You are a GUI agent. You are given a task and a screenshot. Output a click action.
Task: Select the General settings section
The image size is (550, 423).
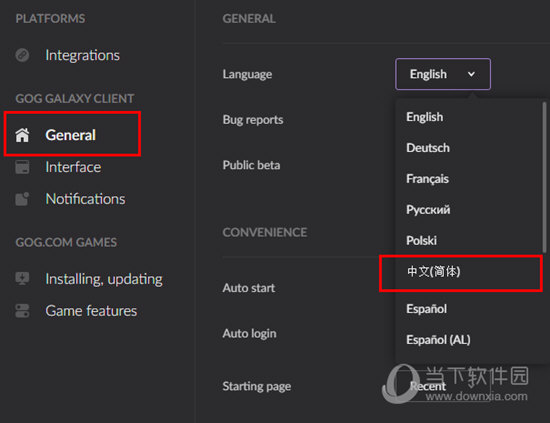pyautogui.click(x=71, y=135)
